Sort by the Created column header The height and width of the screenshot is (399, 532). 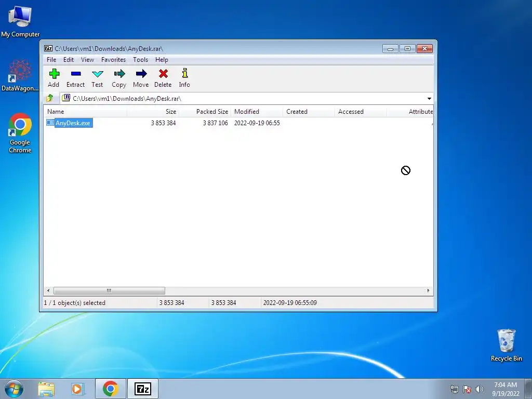[x=309, y=112]
